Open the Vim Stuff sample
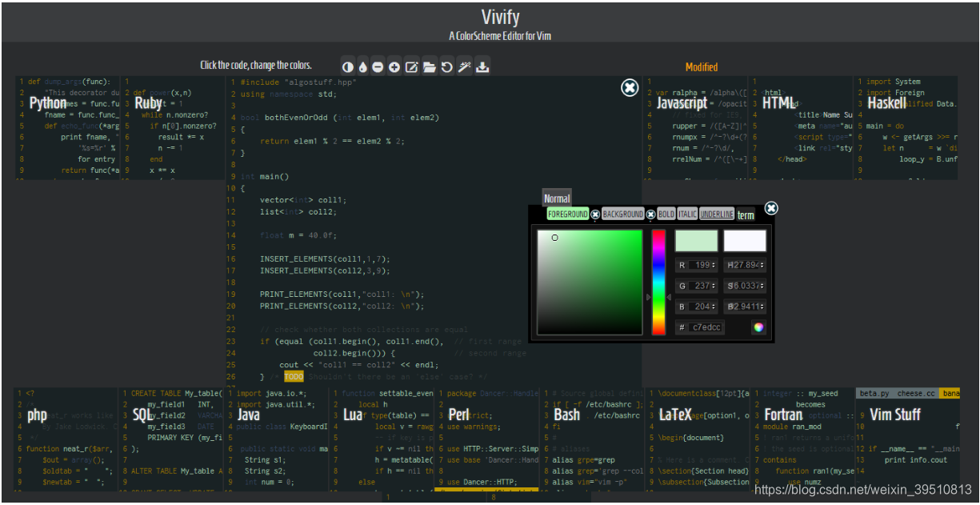This screenshot has width=980, height=505. [x=895, y=415]
